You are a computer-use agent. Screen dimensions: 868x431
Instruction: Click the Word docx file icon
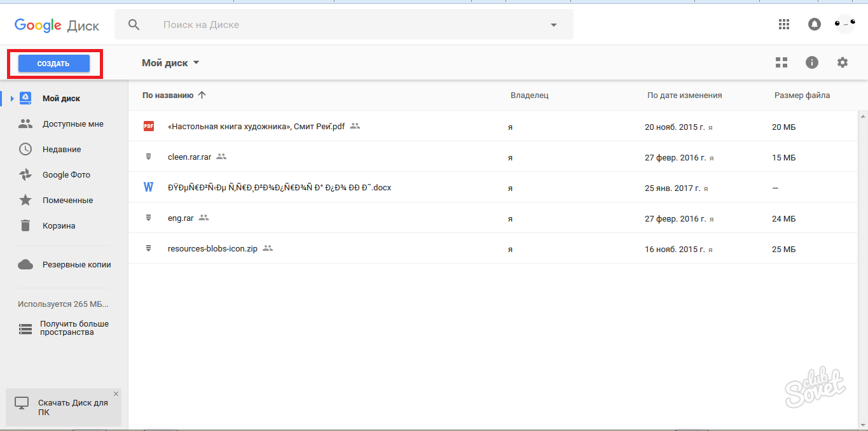[x=149, y=188]
